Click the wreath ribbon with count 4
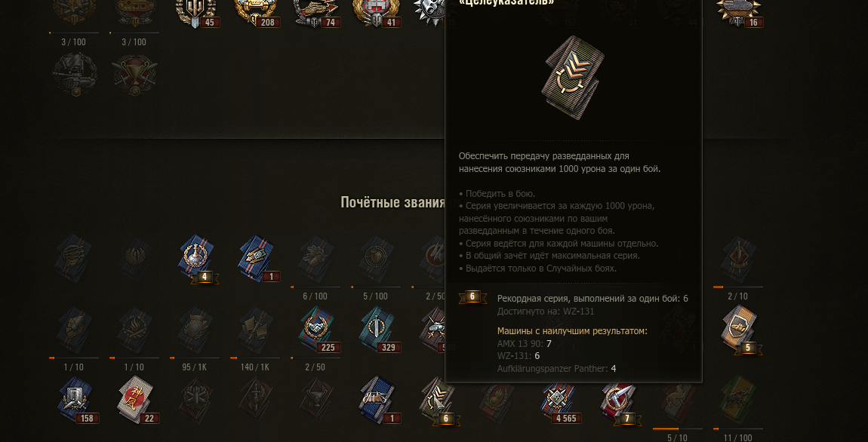Image resolution: width=868 pixels, height=442 pixels. (x=195, y=260)
